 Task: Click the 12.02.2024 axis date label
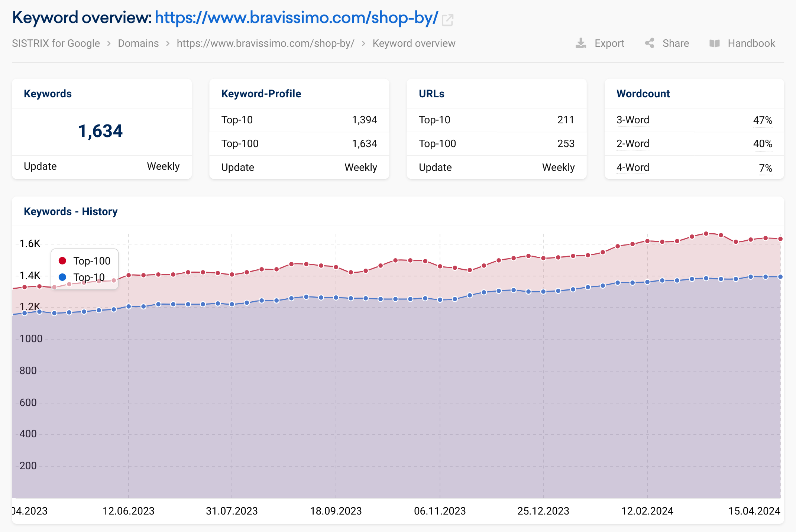tap(647, 511)
